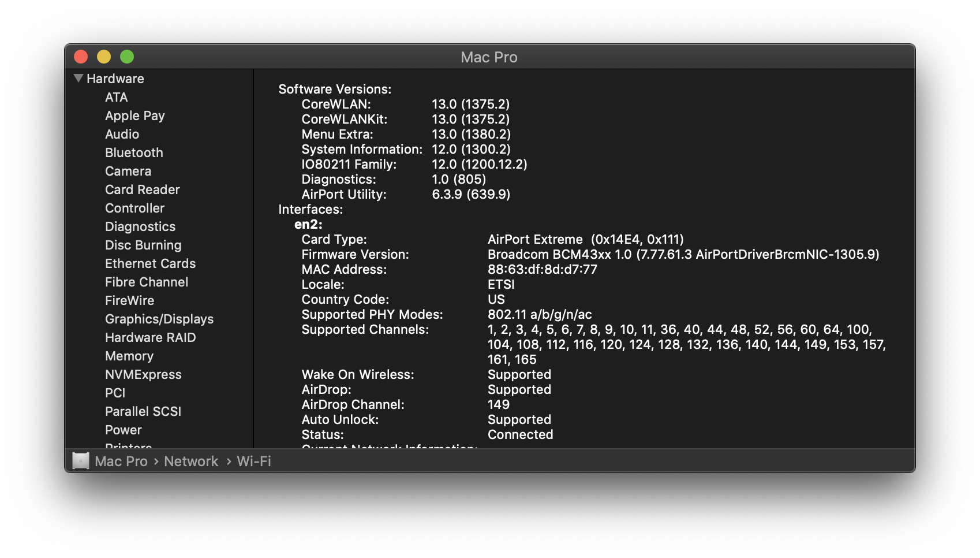Click Card Type value AirPort Extreme
This screenshot has height=558, width=980.
pyautogui.click(x=586, y=239)
